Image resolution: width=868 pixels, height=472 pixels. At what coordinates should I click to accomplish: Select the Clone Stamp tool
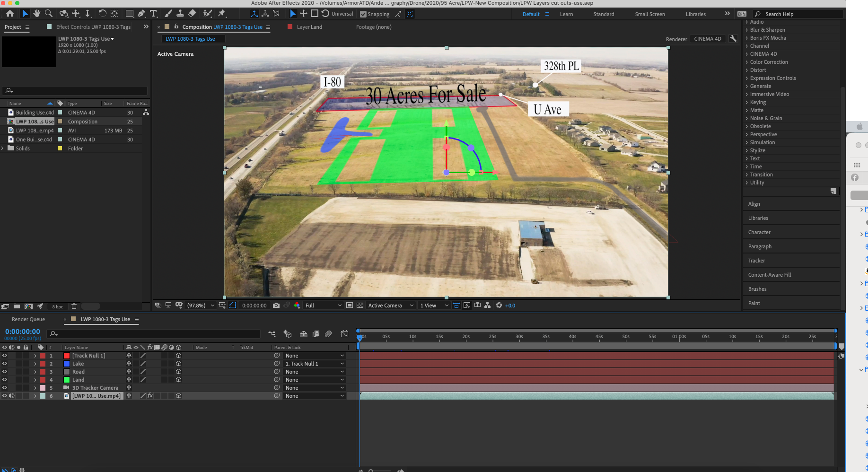[x=180, y=14]
